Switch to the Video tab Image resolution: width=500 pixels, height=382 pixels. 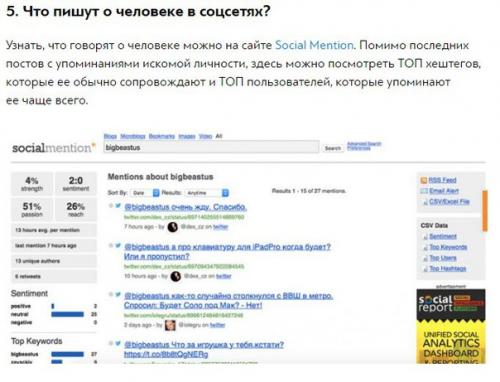pyautogui.click(x=205, y=136)
